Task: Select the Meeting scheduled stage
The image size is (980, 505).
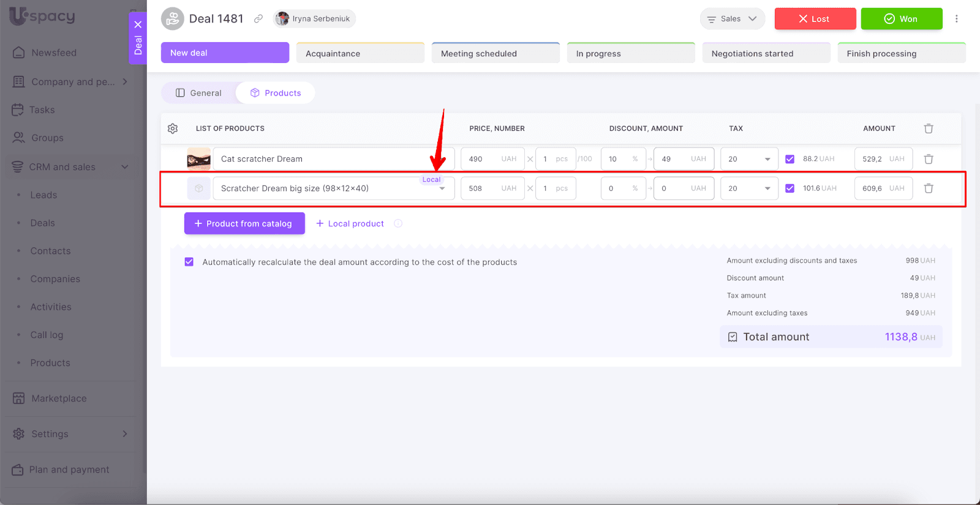Action: click(x=495, y=53)
